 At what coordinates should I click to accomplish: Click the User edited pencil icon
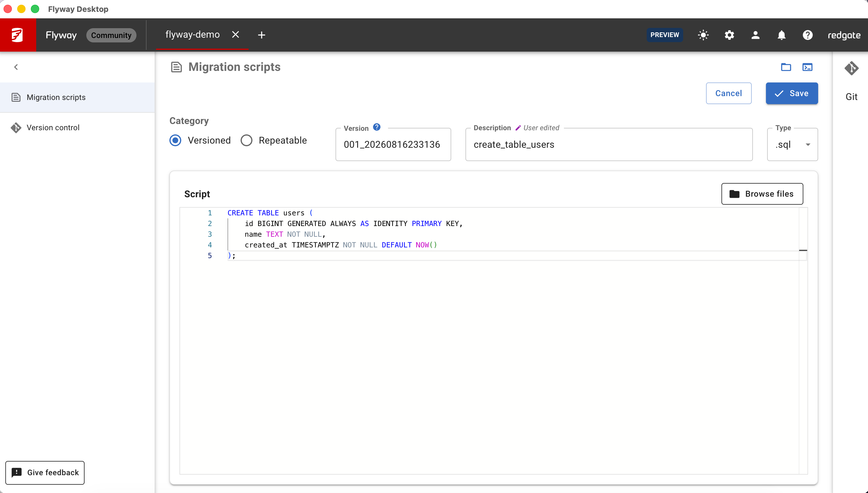click(518, 128)
